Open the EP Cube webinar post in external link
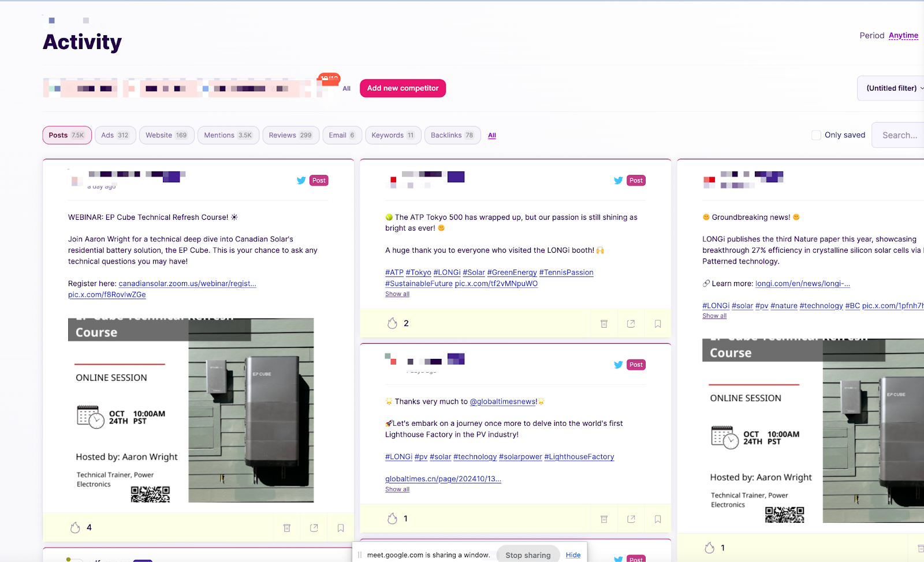This screenshot has width=924, height=562. tap(314, 528)
